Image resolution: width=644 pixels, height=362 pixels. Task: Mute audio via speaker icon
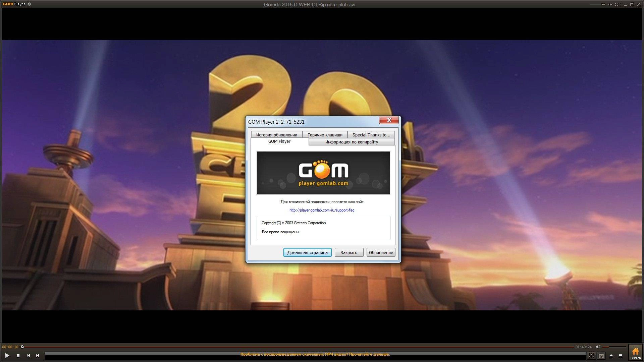598,347
